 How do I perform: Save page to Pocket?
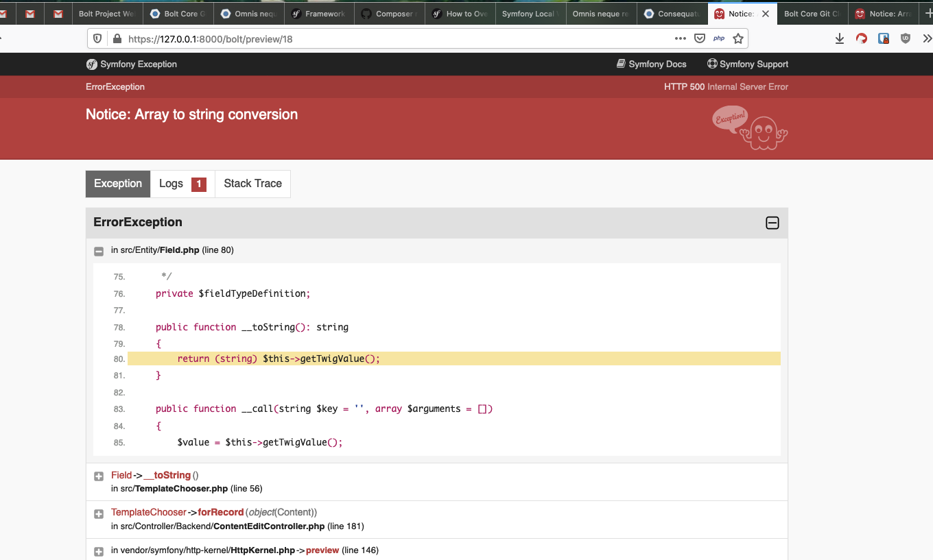700,38
